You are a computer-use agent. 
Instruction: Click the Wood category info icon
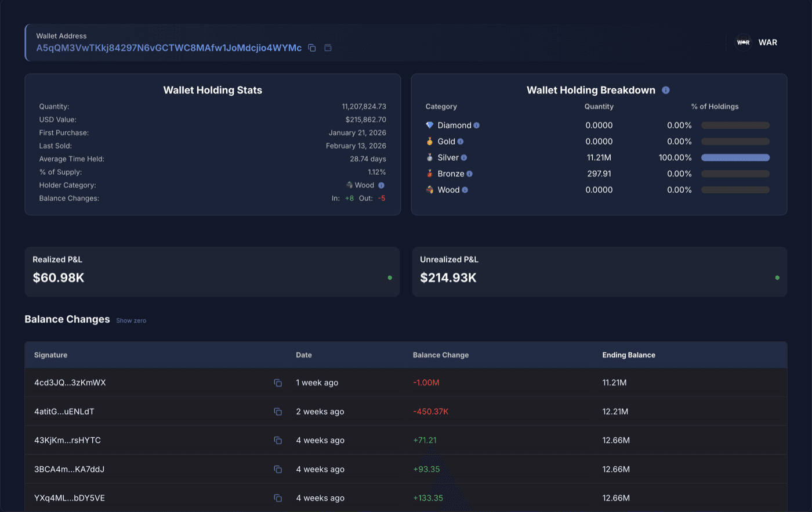pos(463,190)
